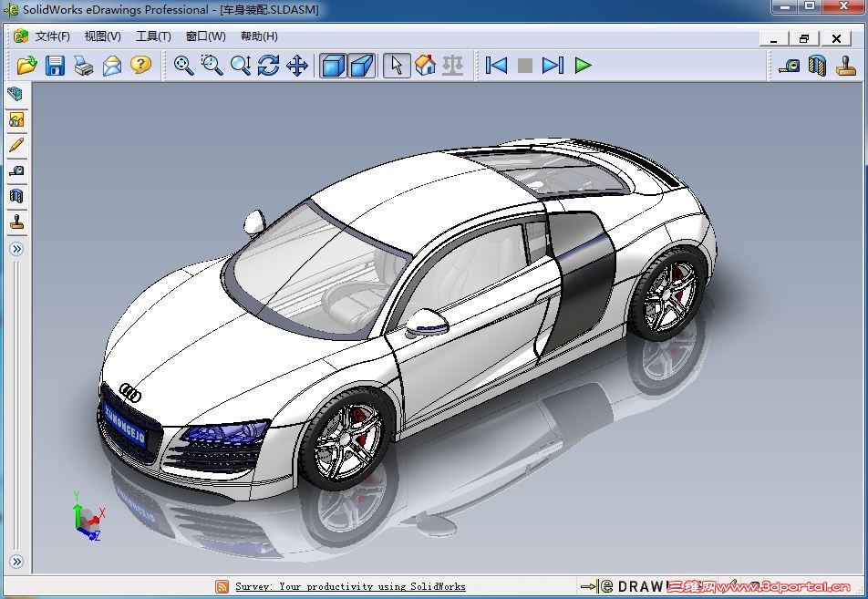Select the Stamp tool in sidebar
The height and width of the screenshot is (599, 868).
pyautogui.click(x=17, y=222)
